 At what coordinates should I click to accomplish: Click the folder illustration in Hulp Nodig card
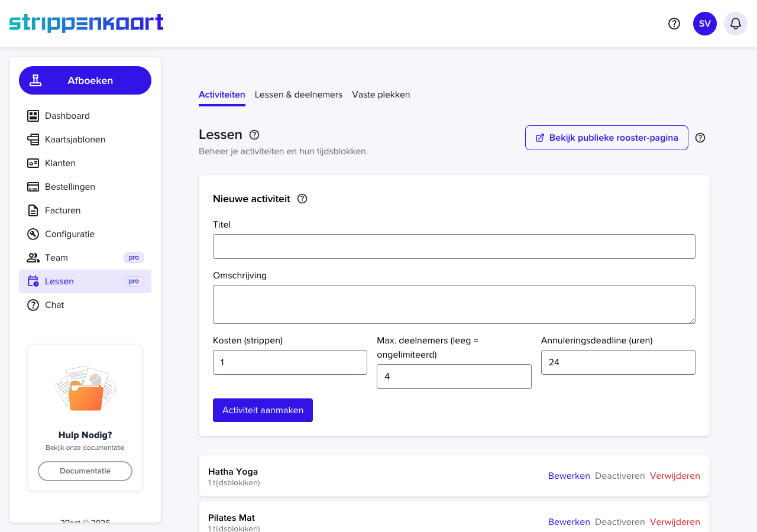(85, 388)
